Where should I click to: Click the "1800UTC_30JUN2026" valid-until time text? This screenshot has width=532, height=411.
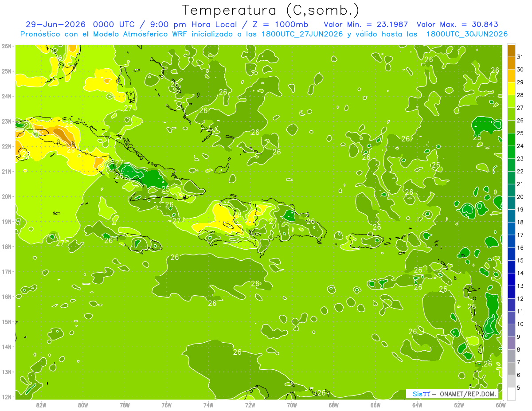(x=467, y=34)
